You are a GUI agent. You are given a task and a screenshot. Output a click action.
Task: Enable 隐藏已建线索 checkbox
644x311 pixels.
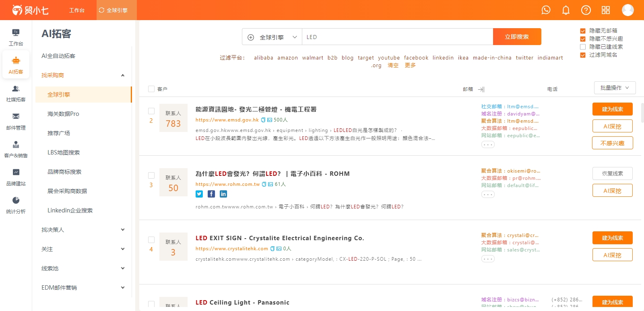(x=582, y=47)
